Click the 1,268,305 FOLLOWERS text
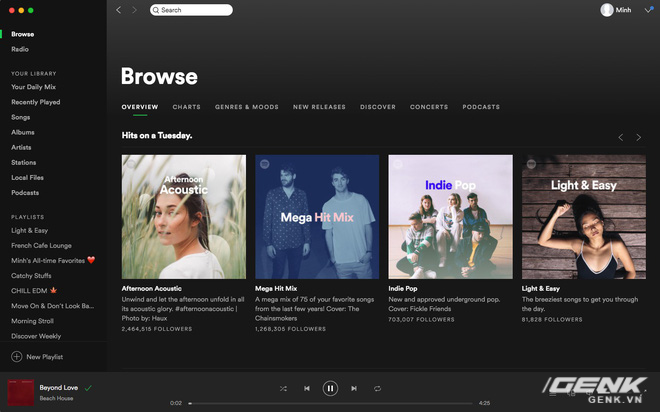Viewport: 660px width, 412px height. (x=290, y=329)
